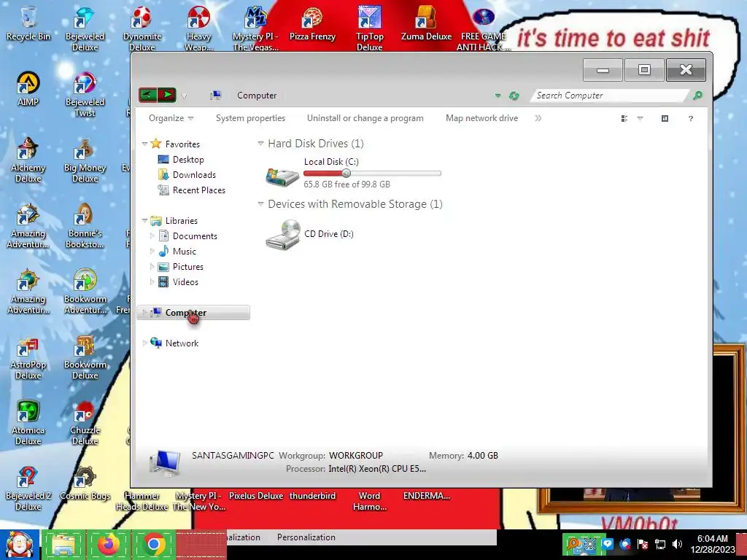Click the search magnifier icon
Image resolution: width=747 pixels, height=560 pixels.
(697, 96)
